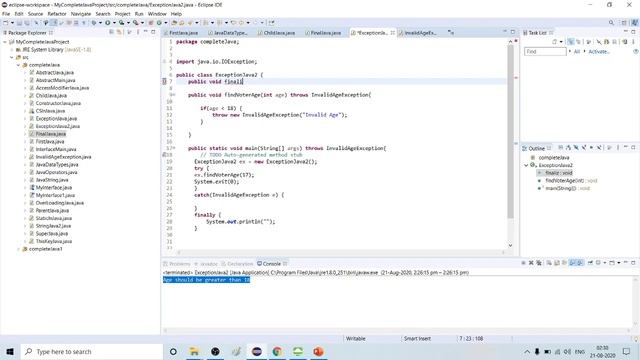The image size is (640, 360).
Task: Close the ExceptionJava2 editor tab
Action: 393,33
